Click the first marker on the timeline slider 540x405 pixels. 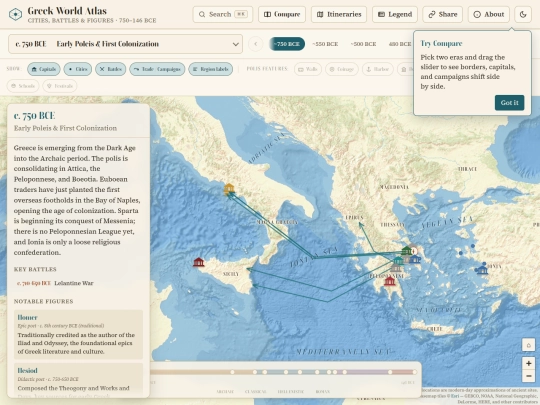click(232, 372)
